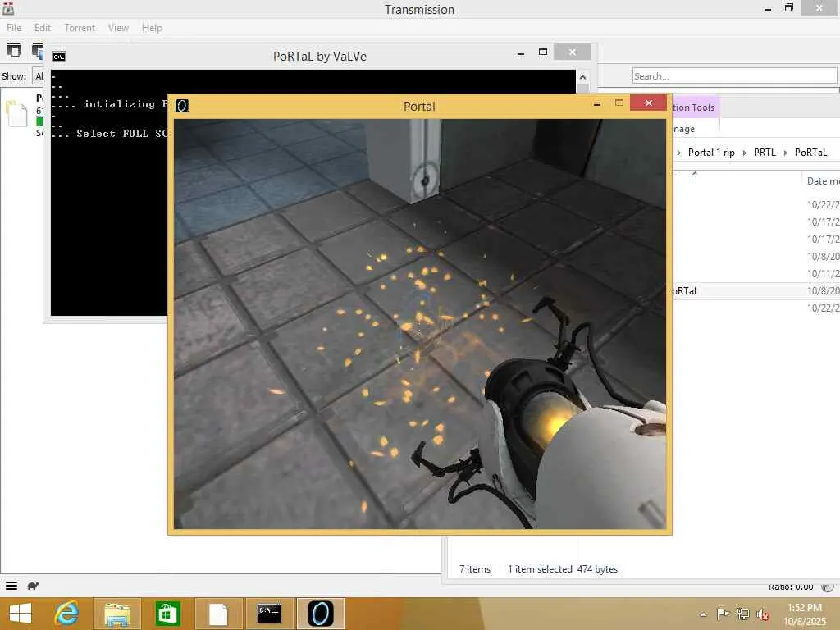Click the sort arrow above the Explorer file list
This screenshot has width=840, height=630.
(x=694, y=173)
